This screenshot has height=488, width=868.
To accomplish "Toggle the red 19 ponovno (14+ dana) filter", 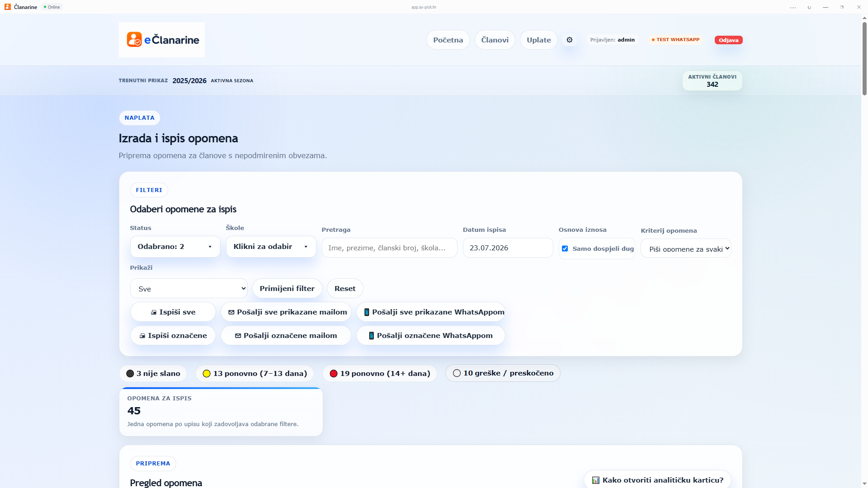I will 380,374.
